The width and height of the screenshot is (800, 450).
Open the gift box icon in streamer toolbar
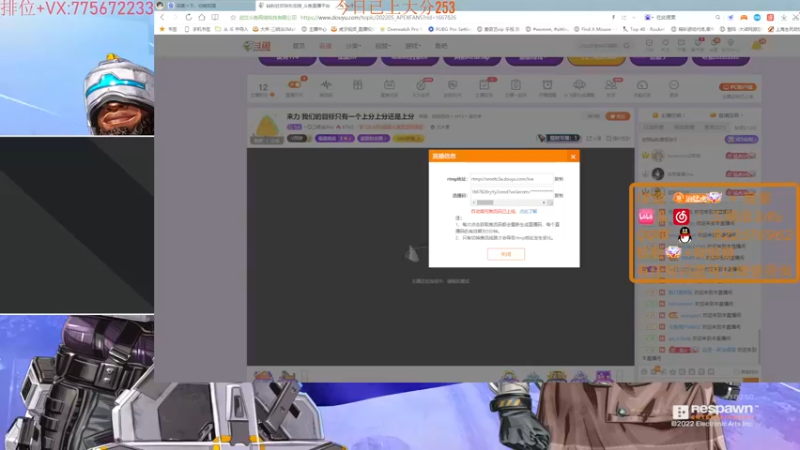358,85
